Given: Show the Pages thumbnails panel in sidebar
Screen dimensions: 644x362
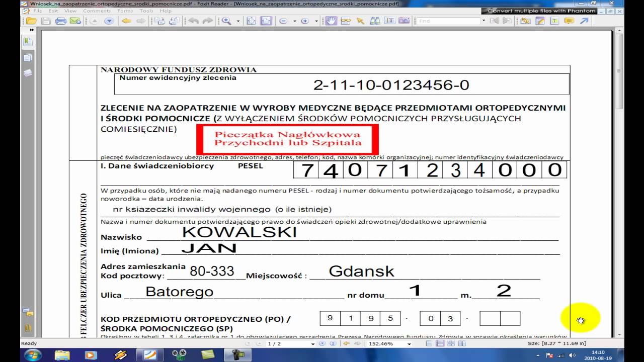Looking at the screenshot, I should click(x=28, y=57).
